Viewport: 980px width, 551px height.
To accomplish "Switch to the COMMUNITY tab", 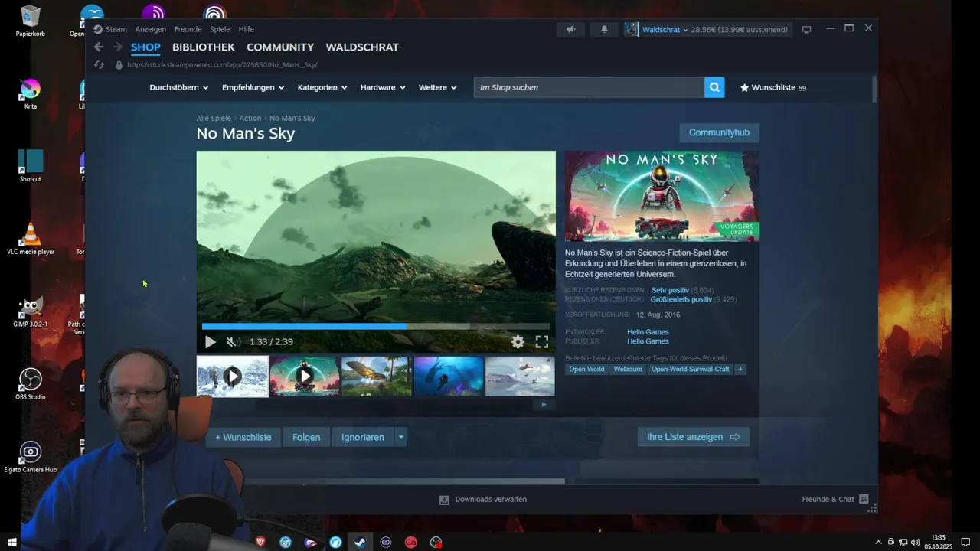I will pos(280,47).
